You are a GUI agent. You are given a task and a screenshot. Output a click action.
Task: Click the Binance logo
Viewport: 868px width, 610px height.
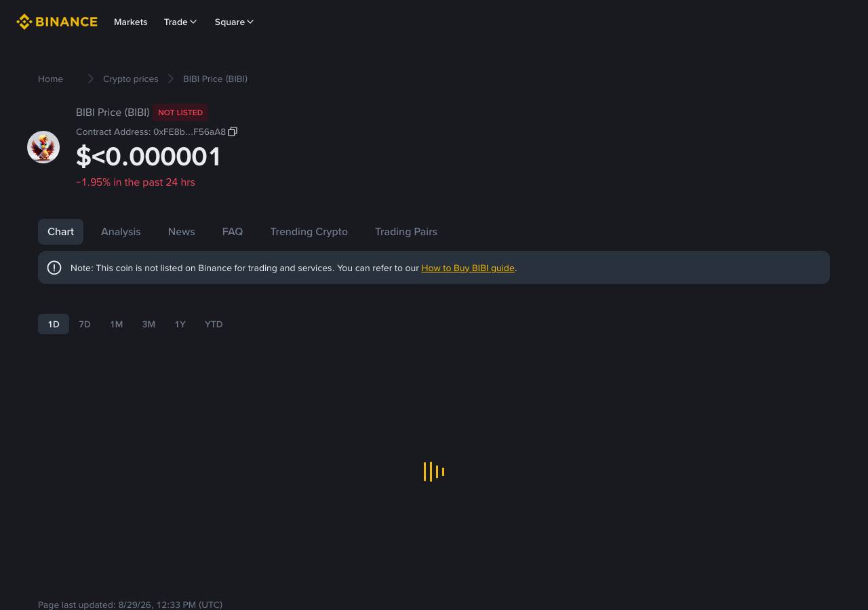(57, 22)
